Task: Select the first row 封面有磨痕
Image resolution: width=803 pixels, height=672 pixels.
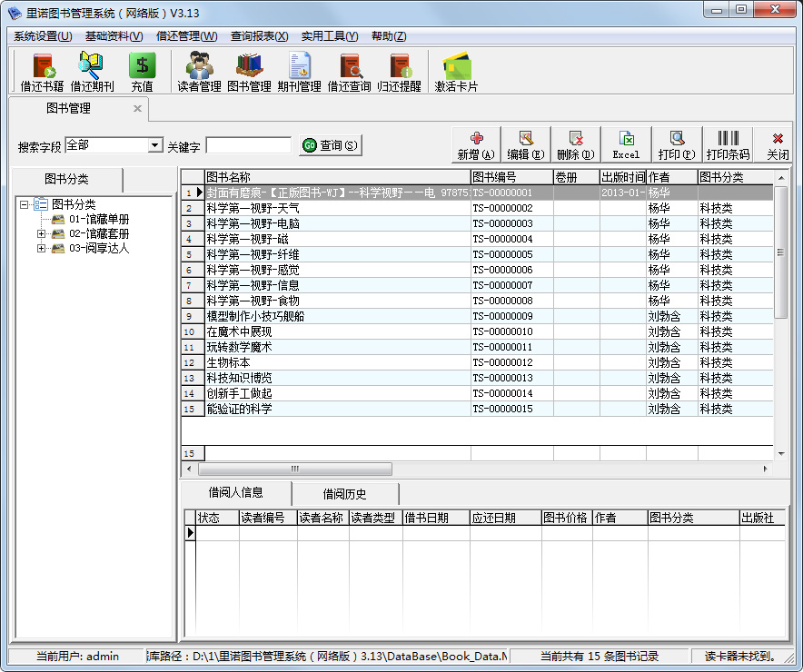Action: tap(477, 193)
